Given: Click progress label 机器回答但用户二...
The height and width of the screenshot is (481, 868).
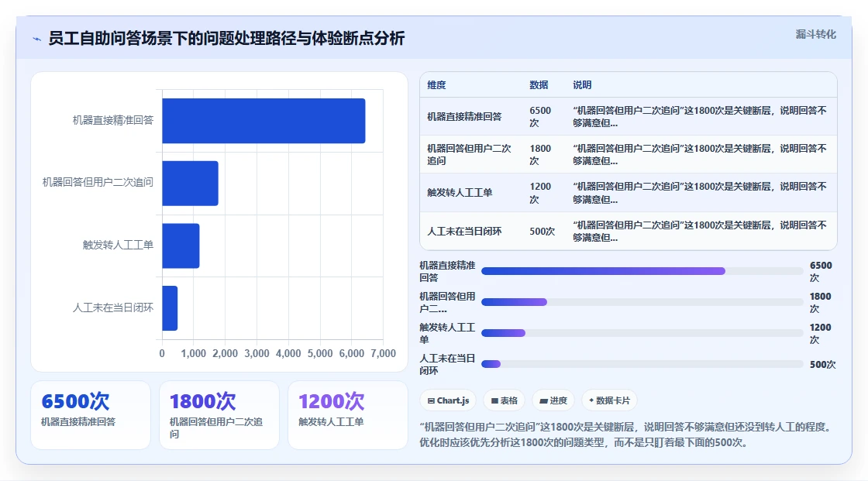Looking at the screenshot, I should pos(447,302).
